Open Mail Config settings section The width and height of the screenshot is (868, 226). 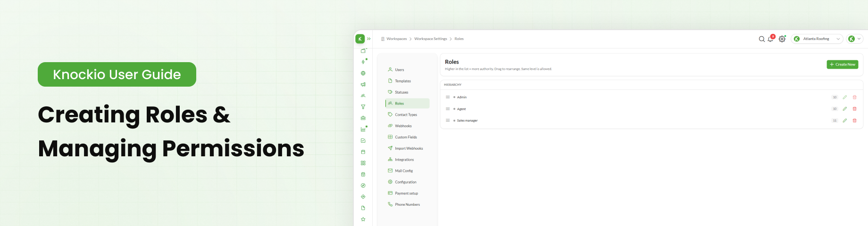coord(407,171)
